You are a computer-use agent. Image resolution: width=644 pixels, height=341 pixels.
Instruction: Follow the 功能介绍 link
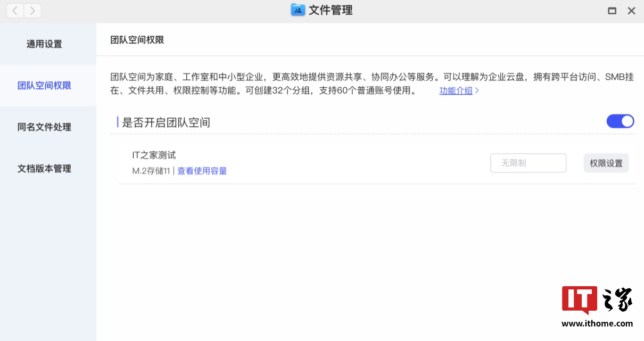456,91
